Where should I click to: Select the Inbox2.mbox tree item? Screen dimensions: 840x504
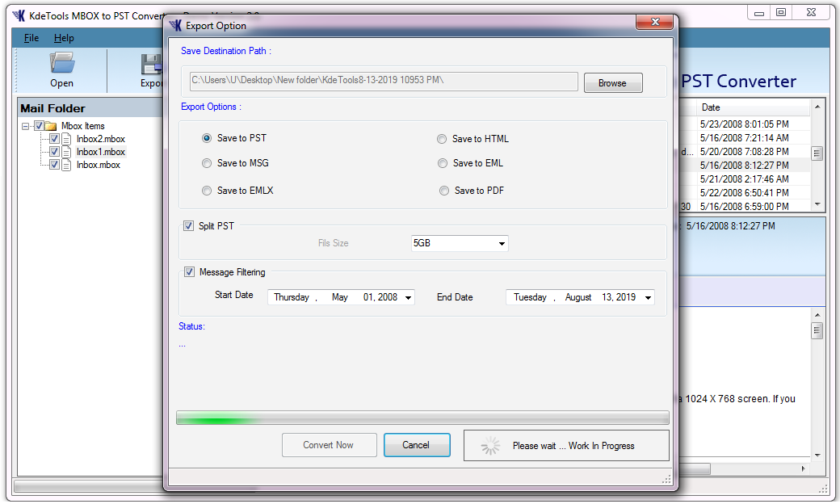101,139
